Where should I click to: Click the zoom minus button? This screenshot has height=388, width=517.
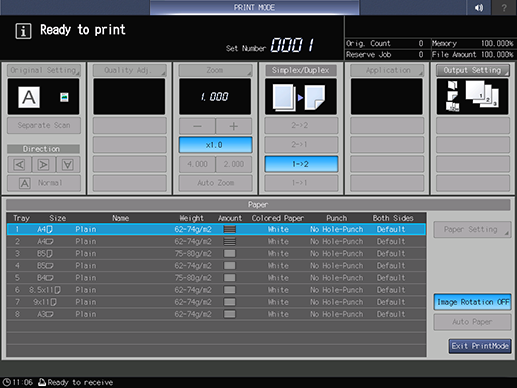[197, 126]
